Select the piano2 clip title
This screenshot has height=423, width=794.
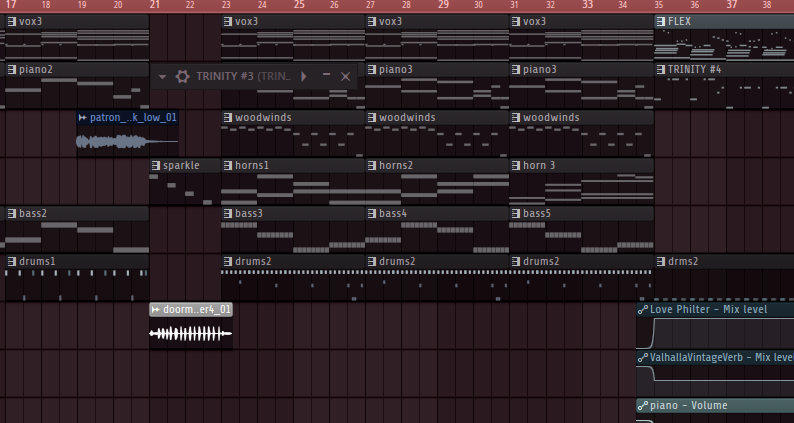click(x=35, y=70)
